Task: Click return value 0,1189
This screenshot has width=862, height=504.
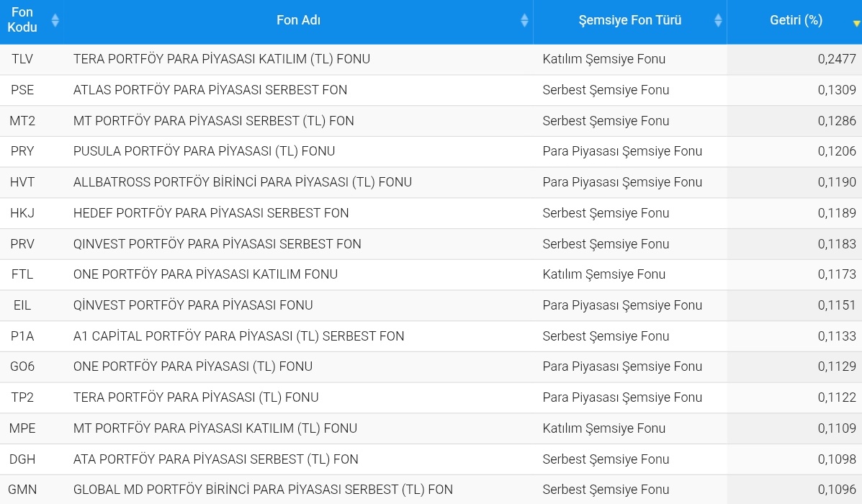Action: click(x=837, y=212)
